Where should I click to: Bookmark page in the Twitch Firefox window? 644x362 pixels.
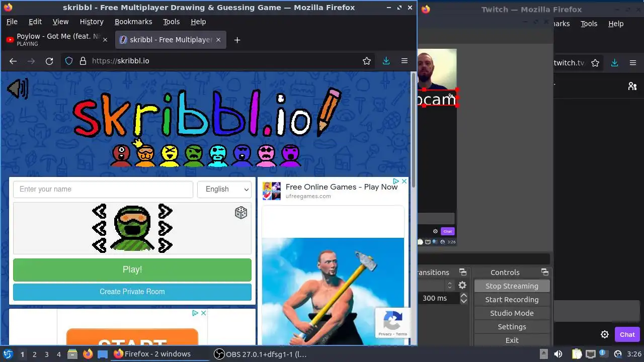pyautogui.click(x=595, y=63)
